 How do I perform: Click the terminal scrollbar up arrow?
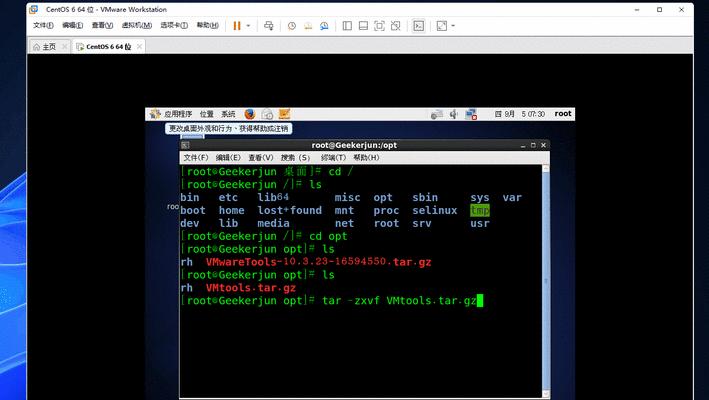click(546, 169)
